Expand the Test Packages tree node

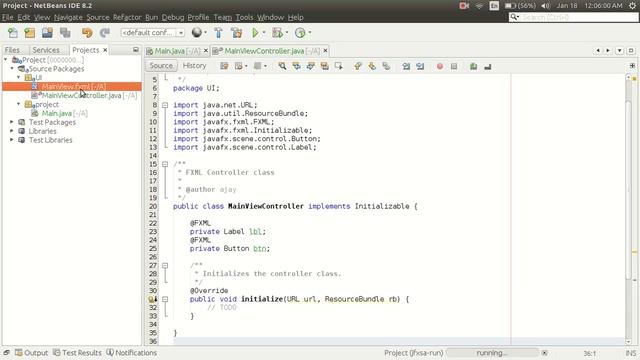[x=12, y=122]
